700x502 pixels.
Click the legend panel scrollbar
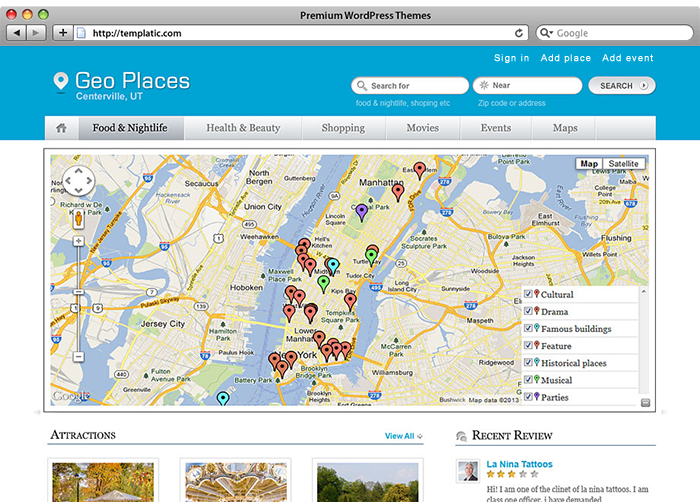pyautogui.click(x=643, y=341)
